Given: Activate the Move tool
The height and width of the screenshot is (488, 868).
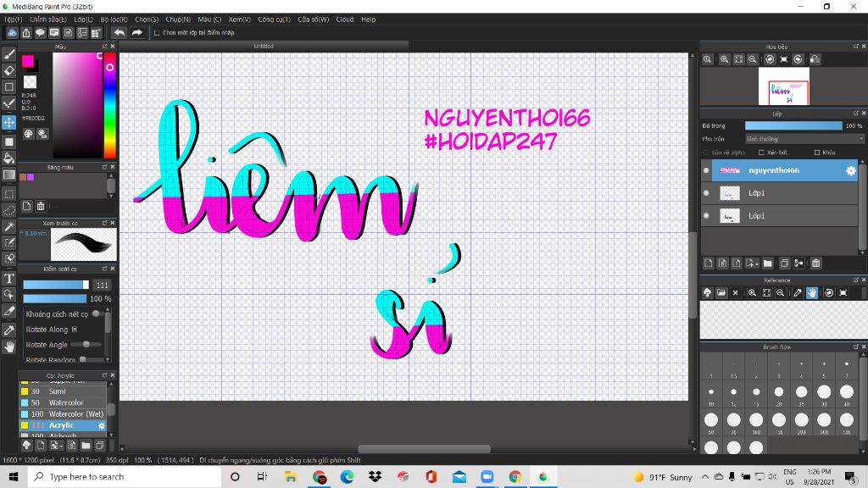Looking at the screenshot, I should click(x=8, y=122).
